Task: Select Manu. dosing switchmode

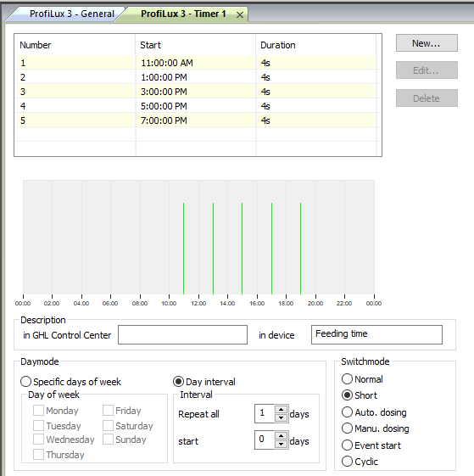Action: 376,428
